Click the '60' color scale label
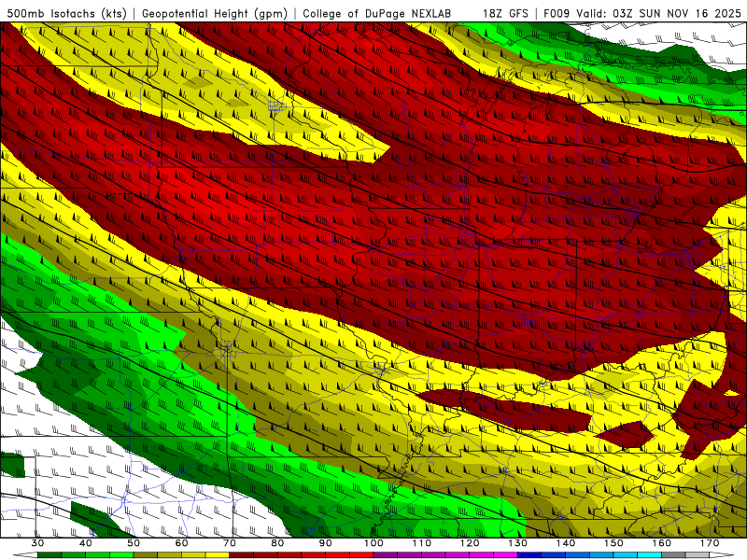747x560 pixels. click(181, 543)
